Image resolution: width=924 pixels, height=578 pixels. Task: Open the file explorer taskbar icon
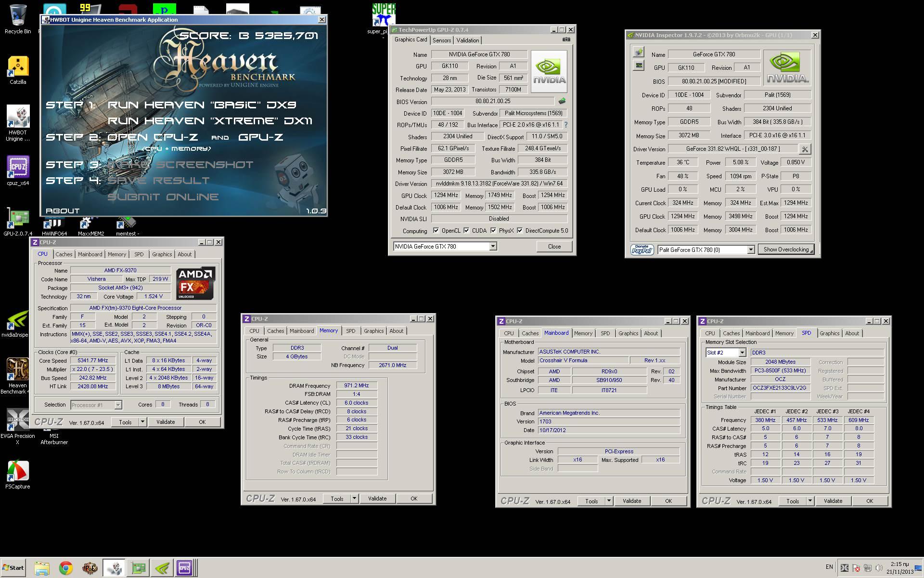point(42,568)
